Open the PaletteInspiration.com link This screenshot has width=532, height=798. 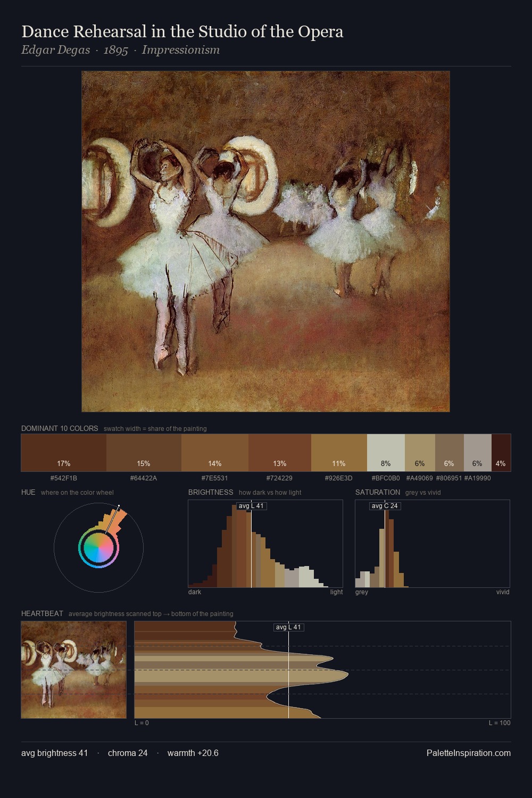tap(469, 753)
